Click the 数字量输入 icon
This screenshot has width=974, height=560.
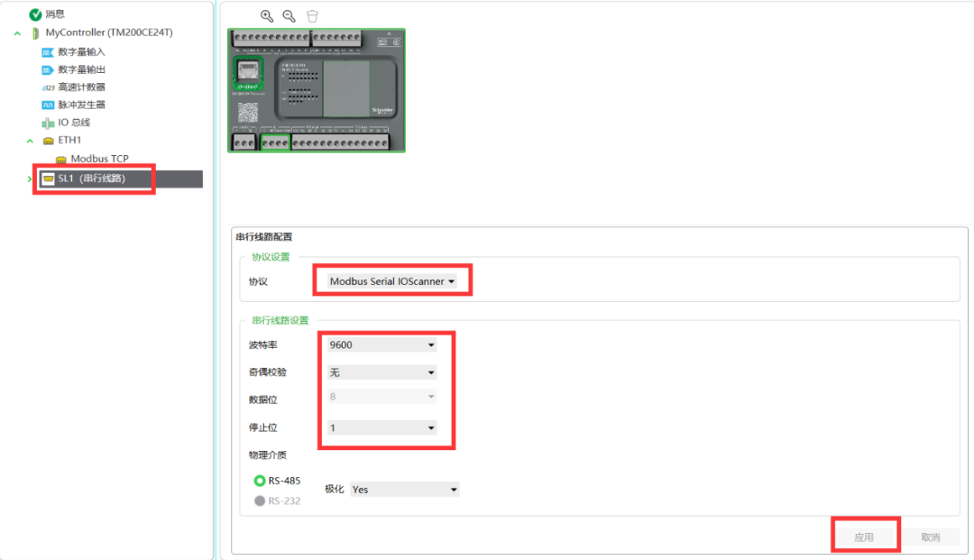[47, 52]
